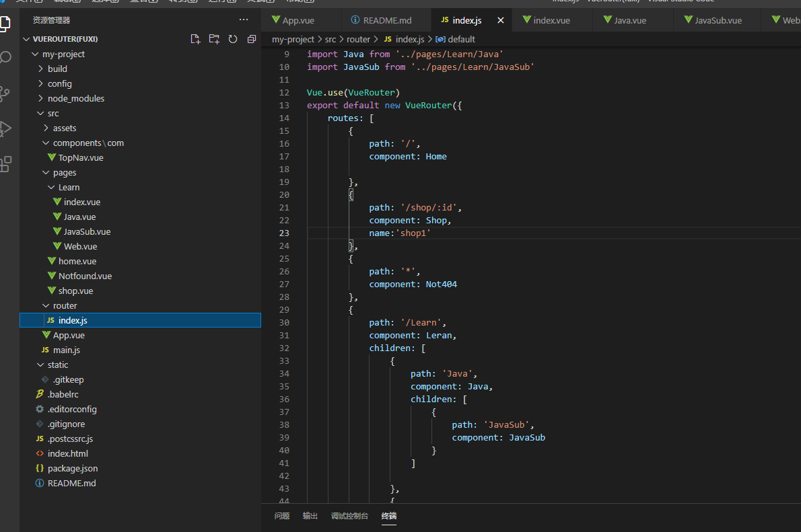The height and width of the screenshot is (532, 801).
Task: Click the New Folder icon in explorer header
Action: tap(214, 39)
